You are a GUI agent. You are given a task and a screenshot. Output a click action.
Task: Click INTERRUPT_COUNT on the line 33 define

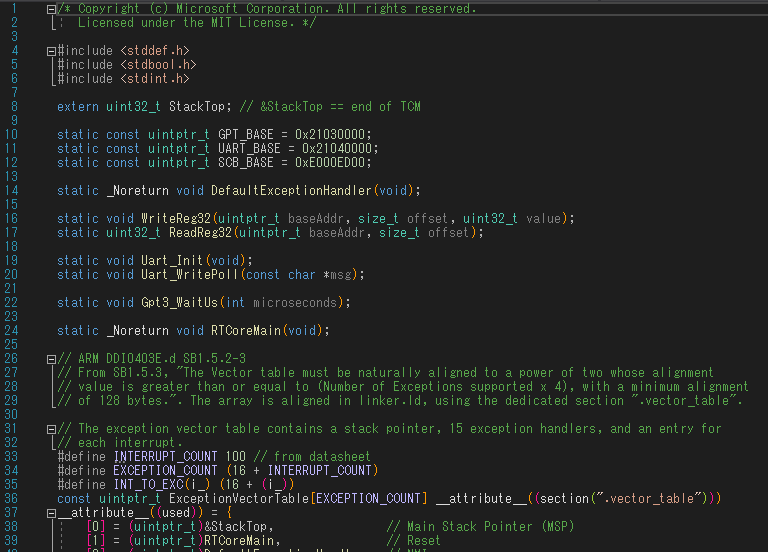click(165, 456)
